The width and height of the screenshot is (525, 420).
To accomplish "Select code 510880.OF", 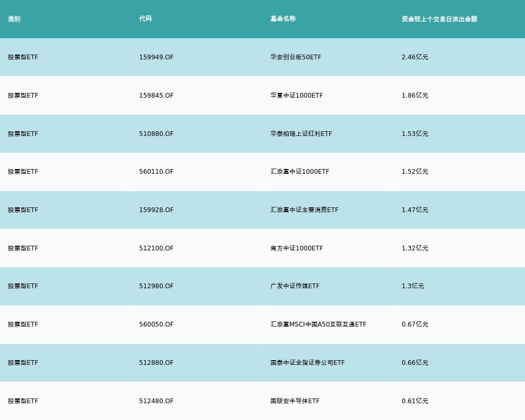I will 156,134.
